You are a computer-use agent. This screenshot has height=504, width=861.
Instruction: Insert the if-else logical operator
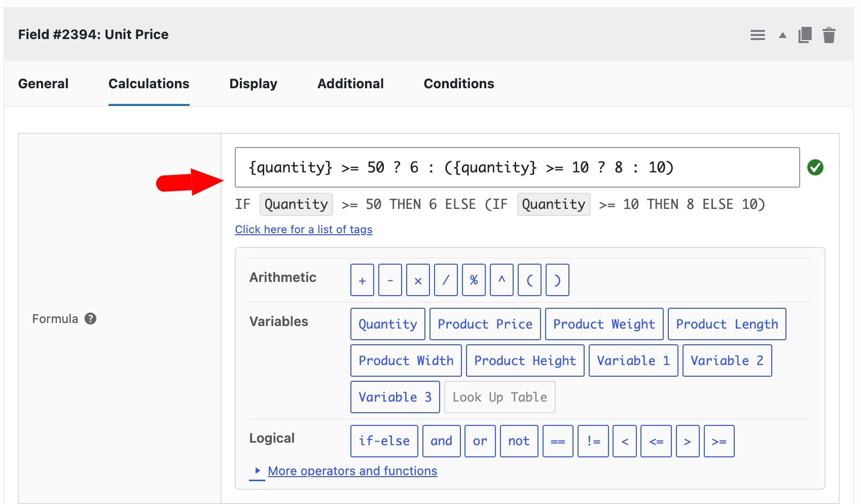point(384,441)
